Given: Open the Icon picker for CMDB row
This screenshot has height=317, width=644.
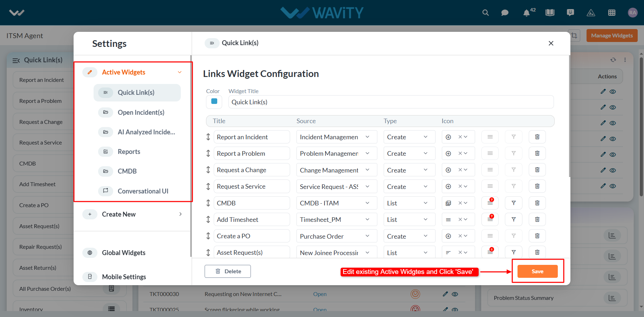Looking at the screenshot, I should (458, 203).
